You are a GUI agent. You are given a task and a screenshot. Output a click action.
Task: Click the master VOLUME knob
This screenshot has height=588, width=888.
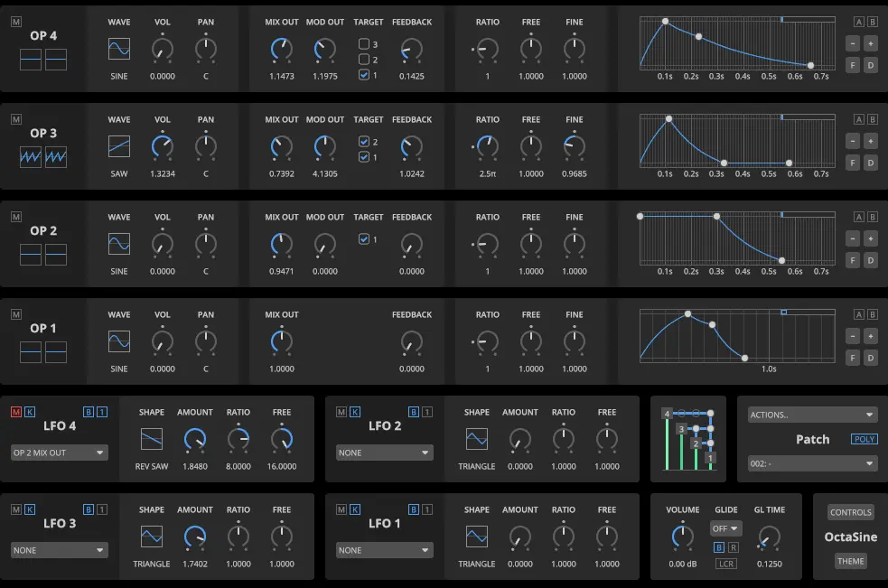(x=683, y=537)
